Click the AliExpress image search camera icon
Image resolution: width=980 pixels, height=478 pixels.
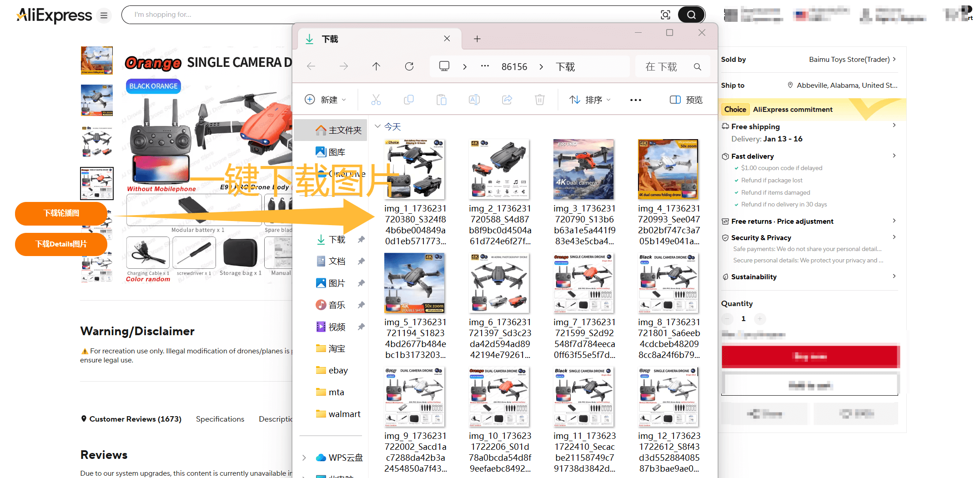coord(665,15)
